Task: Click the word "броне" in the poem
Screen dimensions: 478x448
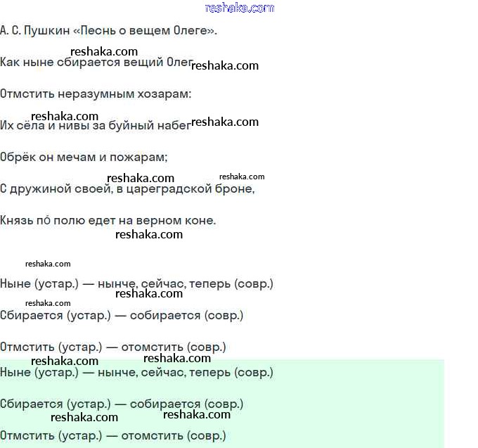Action: [x=236, y=189]
